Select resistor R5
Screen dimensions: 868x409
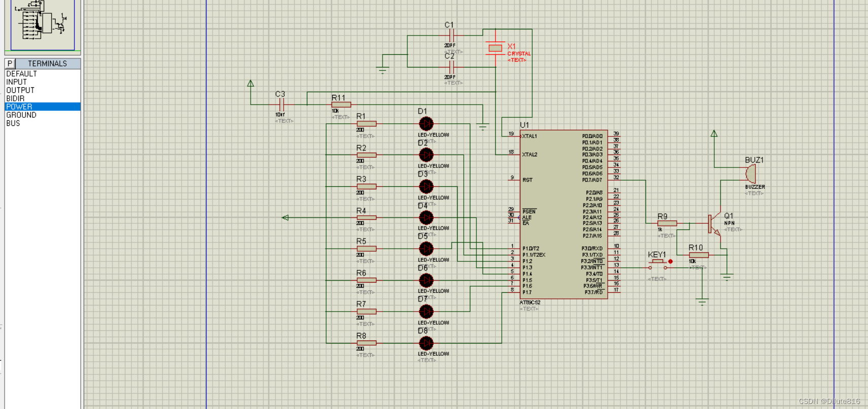[x=366, y=249]
